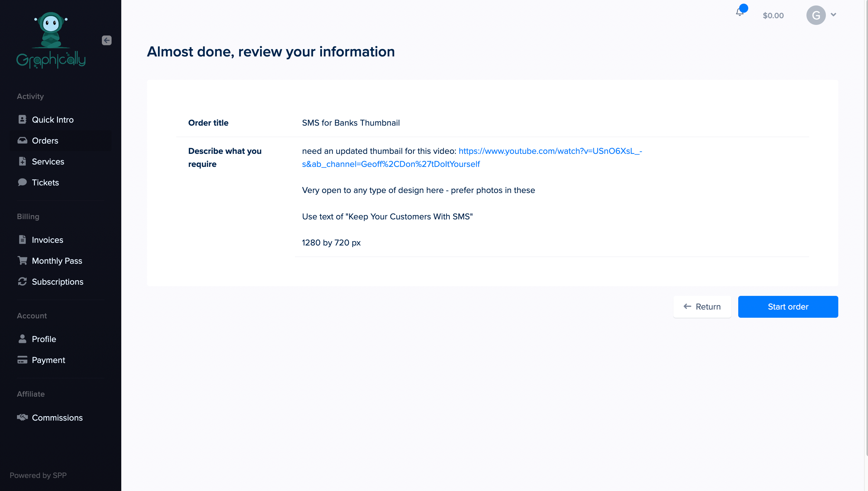Click the Payment menu item
This screenshot has height=491, width=868.
pos(49,360)
